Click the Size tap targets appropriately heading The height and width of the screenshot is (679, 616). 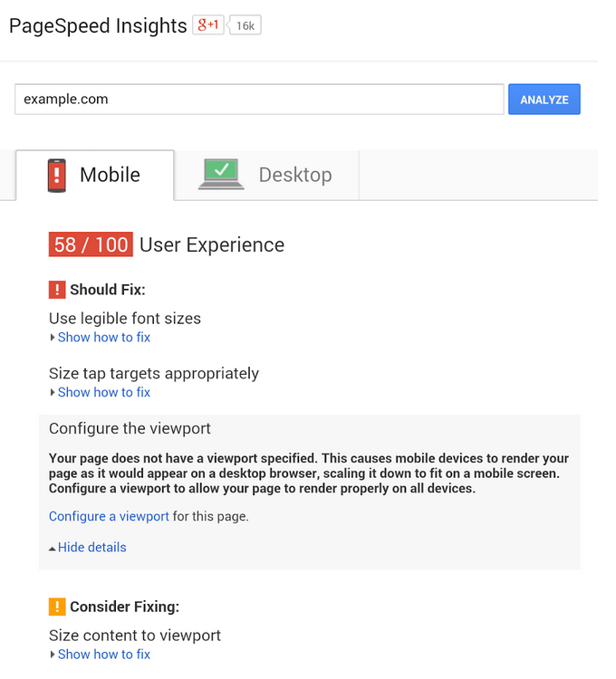tap(153, 373)
